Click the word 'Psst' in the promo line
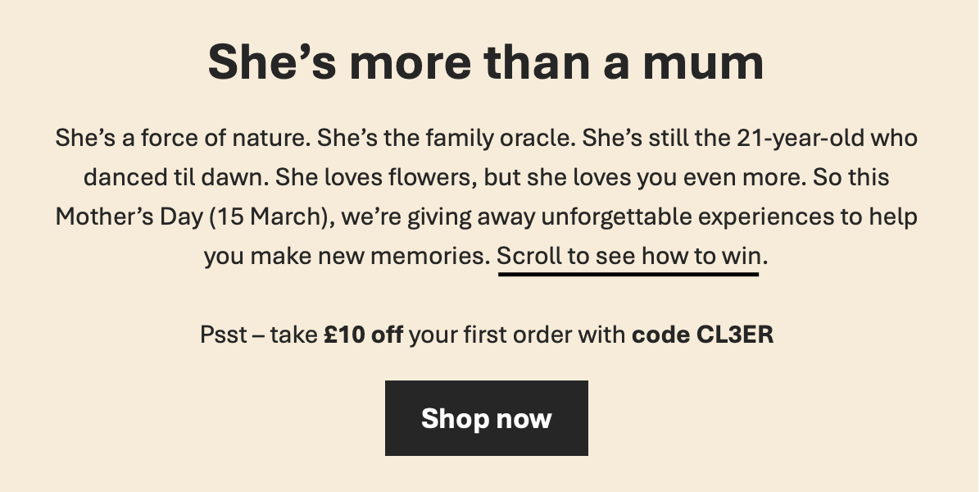 (223, 335)
